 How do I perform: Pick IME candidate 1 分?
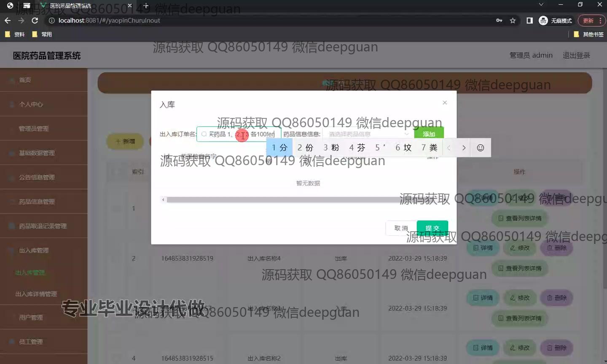(x=279, y=147)
